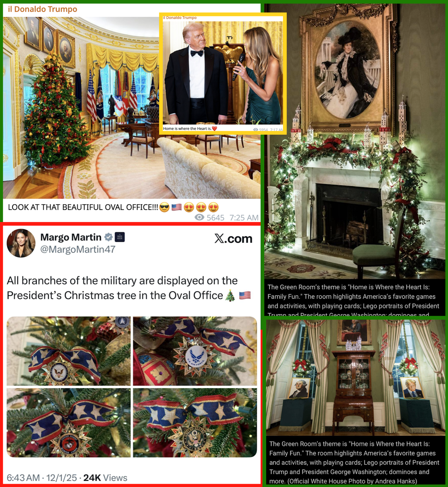
Task: Open the U.S. Air Force ornament photo
Action: tap(195, 351)
